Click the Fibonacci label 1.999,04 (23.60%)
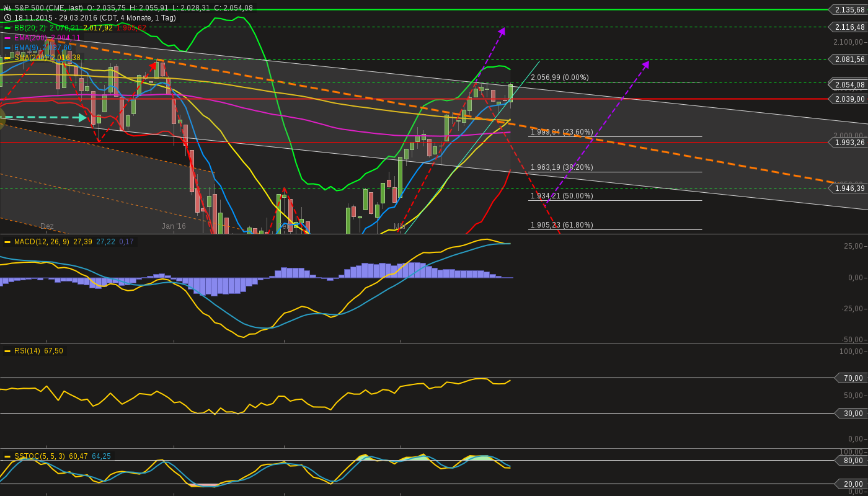This screenshot has width=868, height=496. (x=562, y=132)
